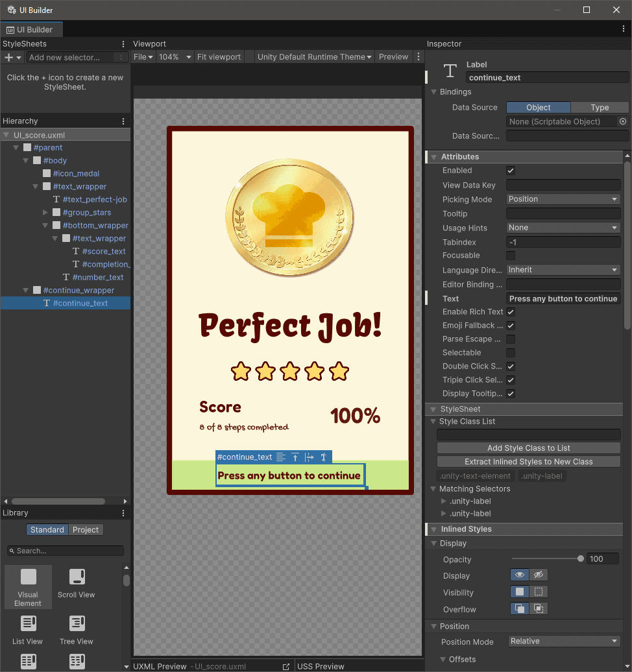Click the List View library icon

[28, 624]
